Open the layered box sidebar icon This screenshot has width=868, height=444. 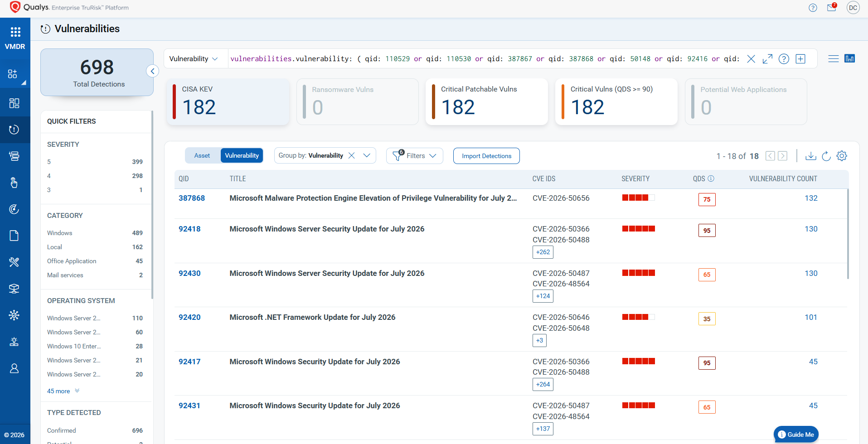[14, 289]
